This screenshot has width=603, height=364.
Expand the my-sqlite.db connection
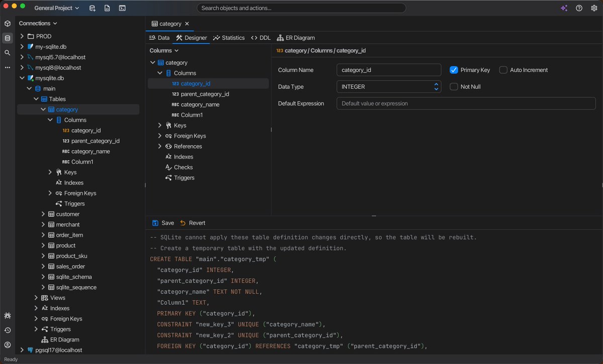click(x=22, y=47)
